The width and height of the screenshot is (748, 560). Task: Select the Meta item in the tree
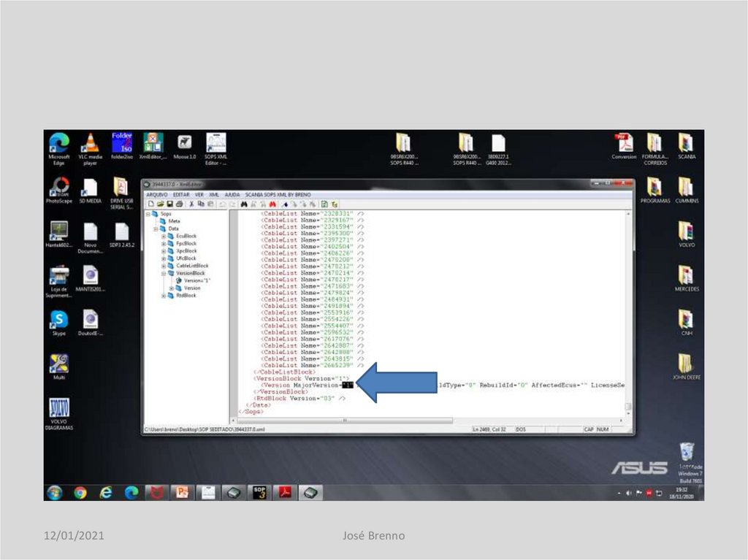pos(174,221)
